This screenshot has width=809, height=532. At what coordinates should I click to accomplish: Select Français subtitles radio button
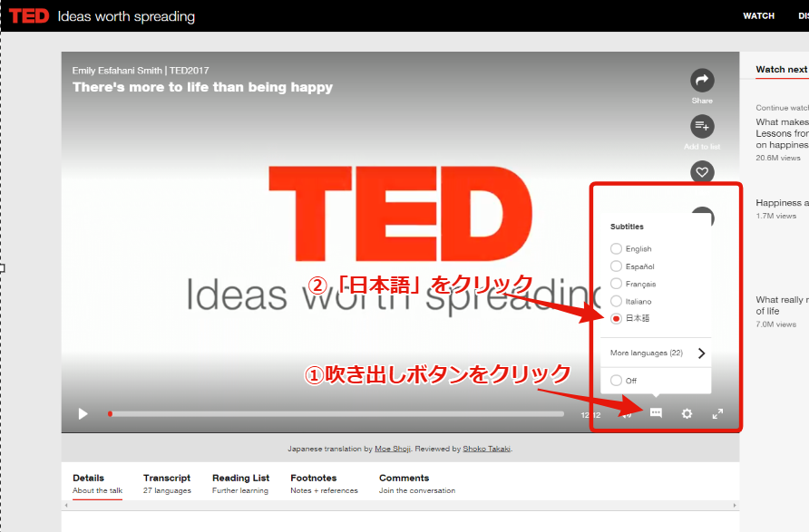point(616,284)
